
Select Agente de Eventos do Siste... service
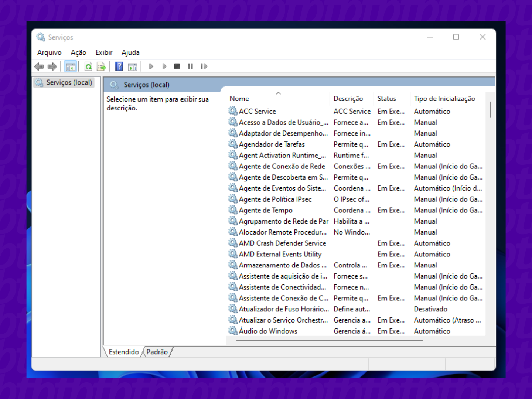pyautogui.click(x=282, y=188)
